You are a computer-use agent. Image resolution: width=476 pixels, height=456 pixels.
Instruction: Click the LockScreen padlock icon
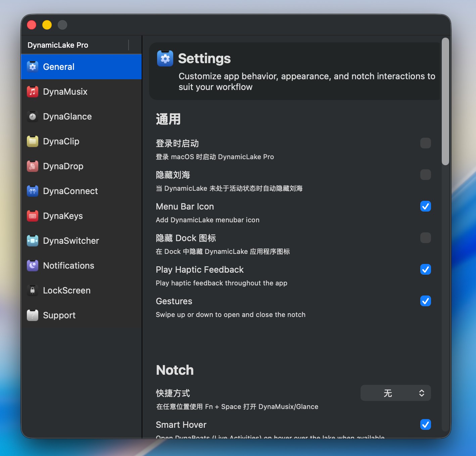33,290
